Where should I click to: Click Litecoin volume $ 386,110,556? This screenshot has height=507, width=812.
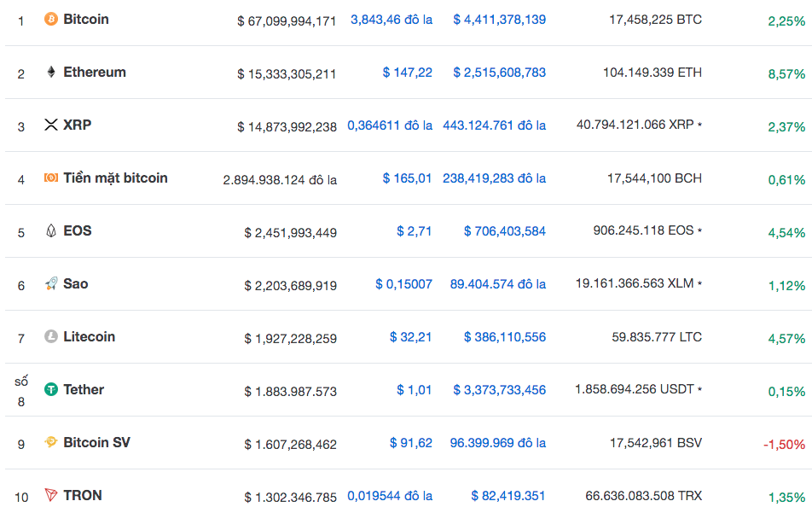click(x=505, y=337)
